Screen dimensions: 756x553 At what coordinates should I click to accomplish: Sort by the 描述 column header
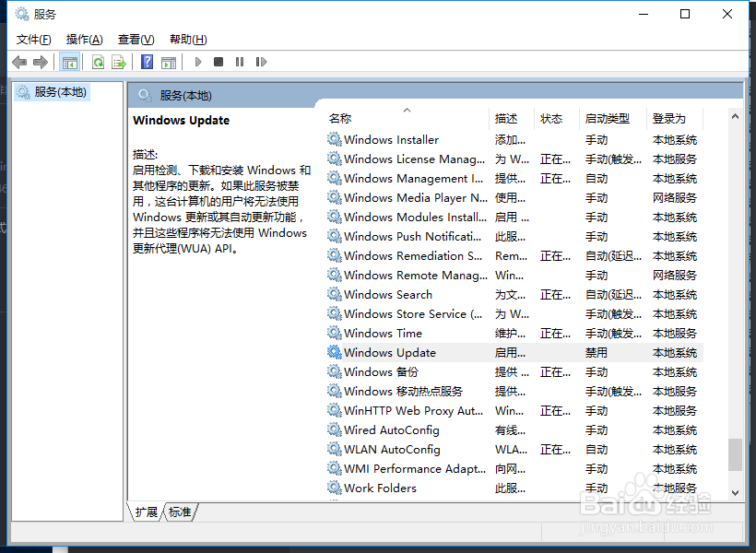[512, 119]
